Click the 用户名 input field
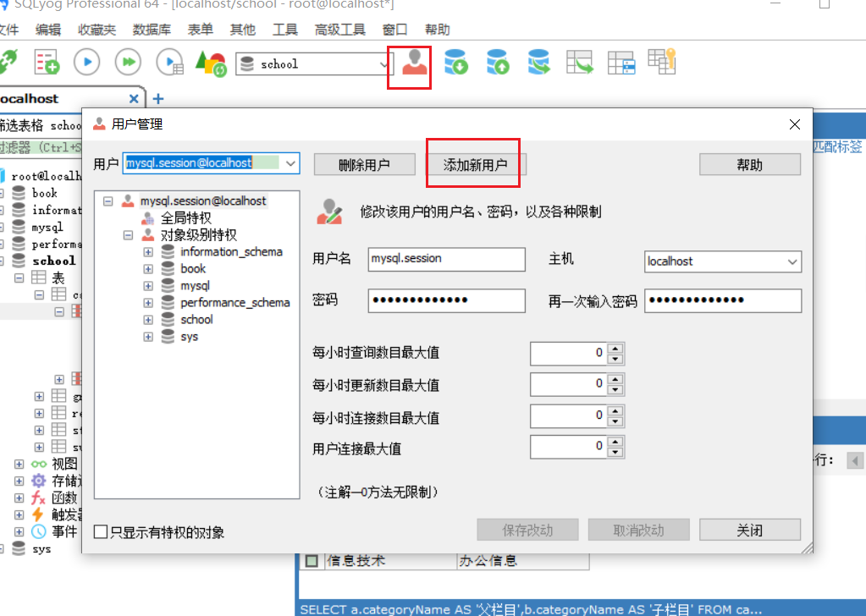 (446, 260)
